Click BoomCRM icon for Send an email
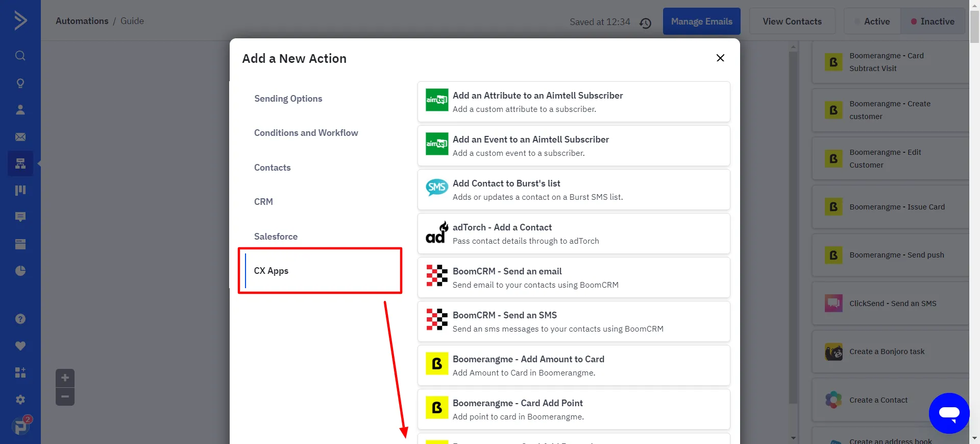The width and height of the screenshot is (980, 444). pyautogui.click(x=437, y=275)
